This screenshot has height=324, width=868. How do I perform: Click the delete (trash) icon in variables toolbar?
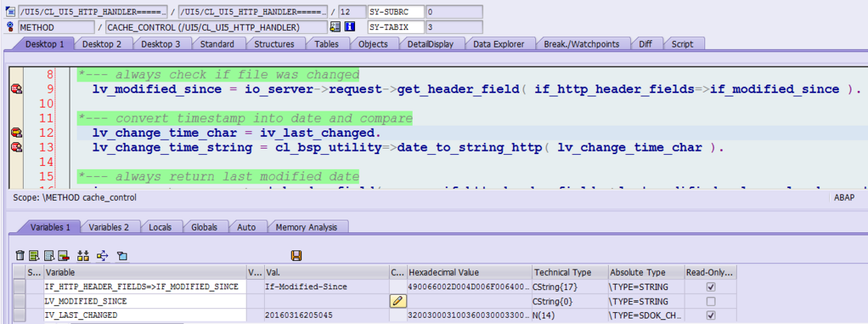pos(20,255)
